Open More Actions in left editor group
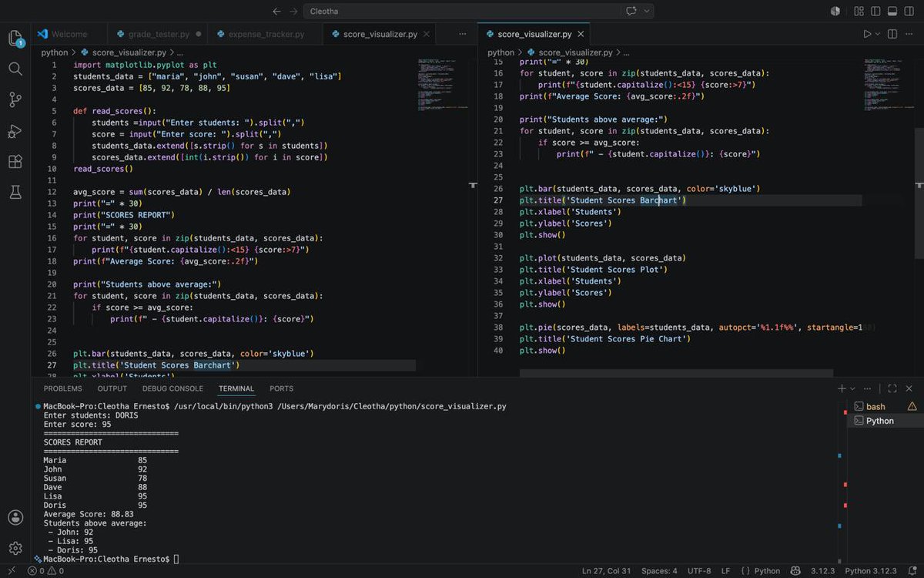The image size is (924, 578). click(462, 34)
